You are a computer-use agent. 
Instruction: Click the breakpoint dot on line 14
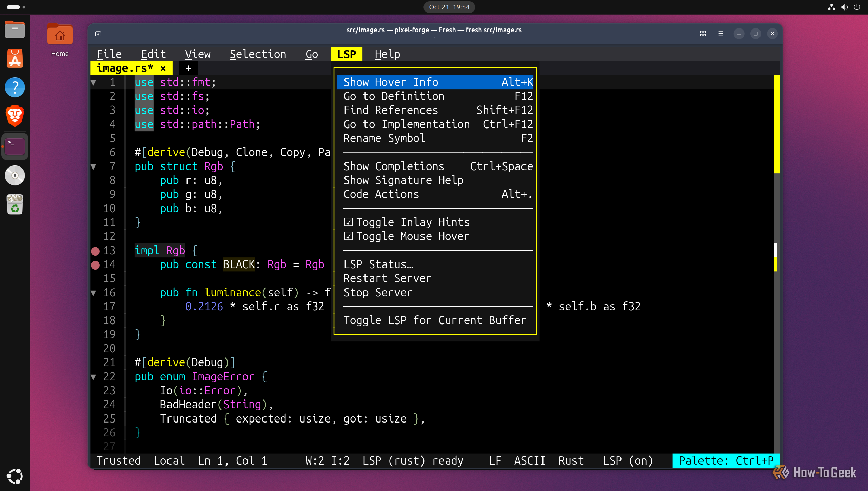[95, 265]
